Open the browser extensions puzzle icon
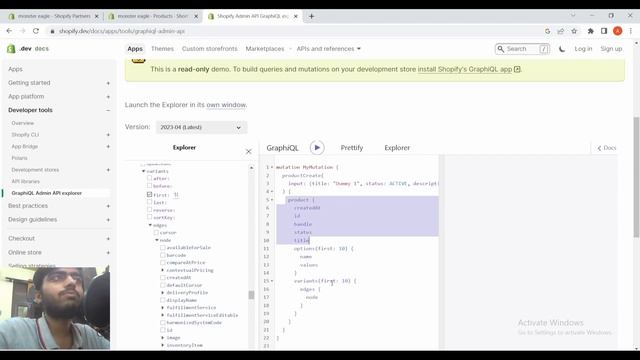640x360 pixels. point(590,31)
